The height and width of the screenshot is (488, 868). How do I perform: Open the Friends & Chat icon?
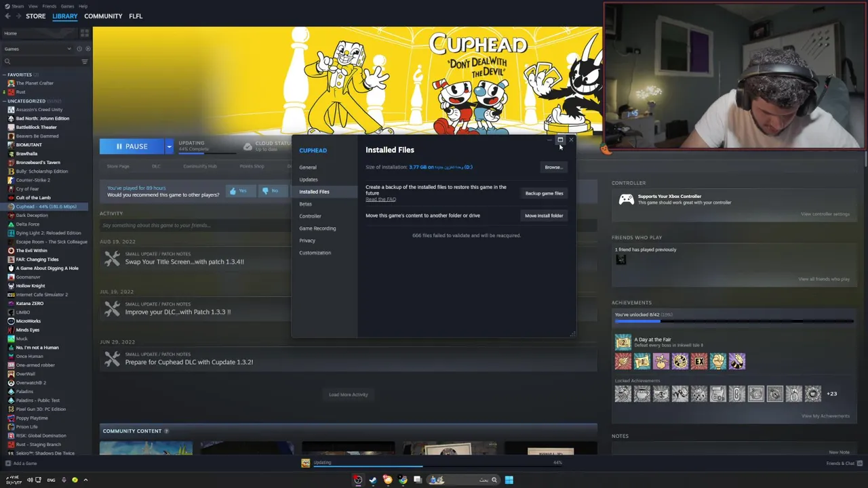[x=861, y=464]
